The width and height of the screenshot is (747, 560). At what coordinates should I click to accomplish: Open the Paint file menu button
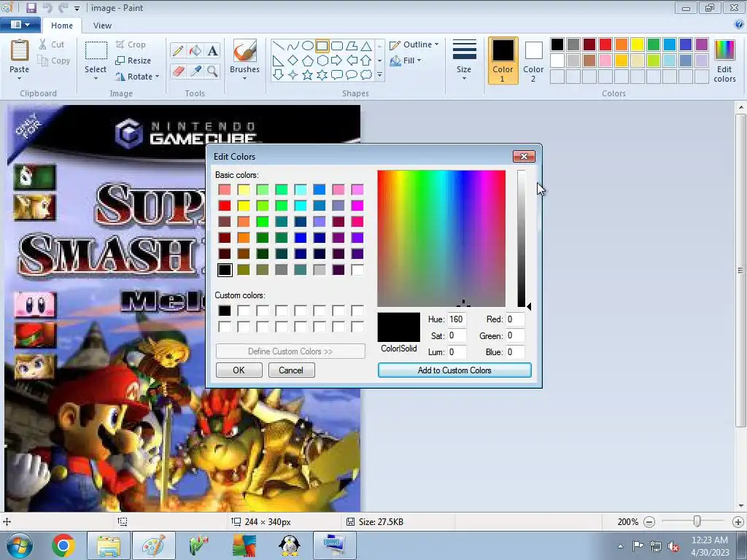tap(20, 25)
